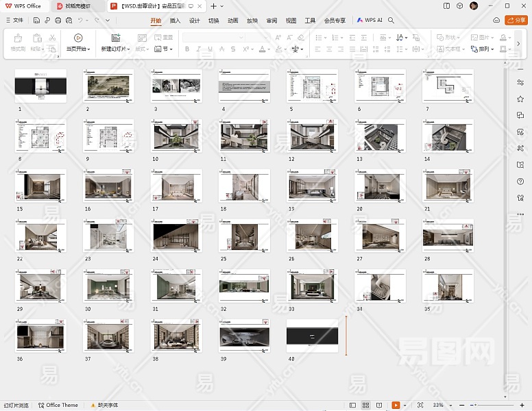Open the help question mark sidebar icon
The height and width of the screenshot is (411, 532).
click(521, 182)
